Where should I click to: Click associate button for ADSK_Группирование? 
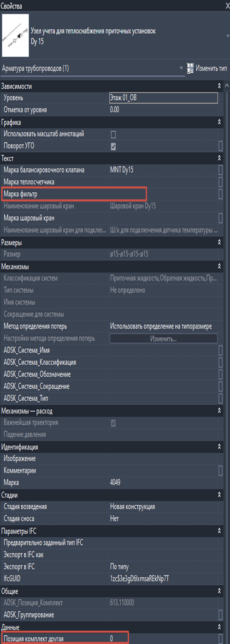coord(221,615)
